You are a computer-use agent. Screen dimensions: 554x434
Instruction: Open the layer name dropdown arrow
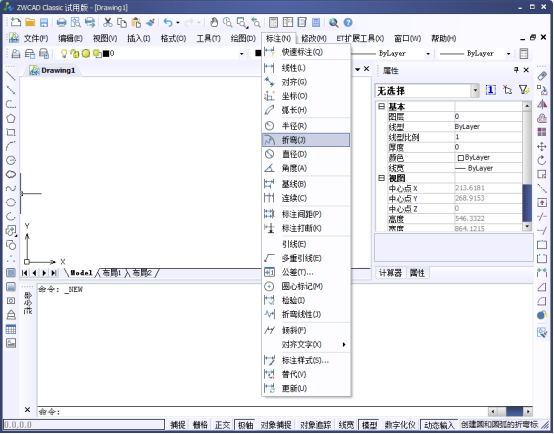(242, 54)
